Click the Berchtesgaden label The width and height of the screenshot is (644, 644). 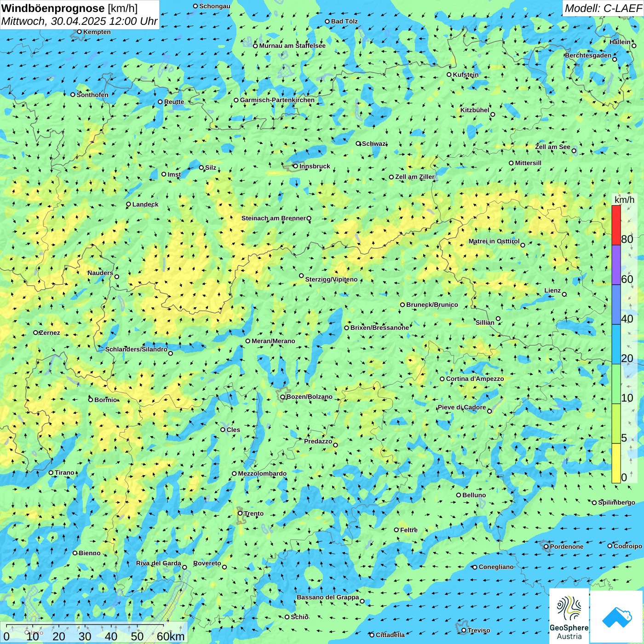[x=588, y=55]
